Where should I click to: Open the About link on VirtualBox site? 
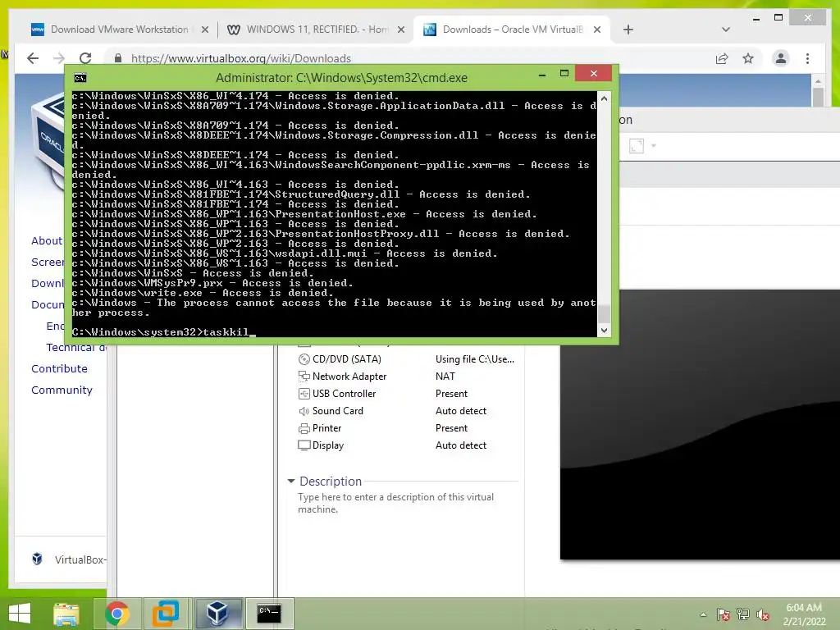click(x=47, y=240)
